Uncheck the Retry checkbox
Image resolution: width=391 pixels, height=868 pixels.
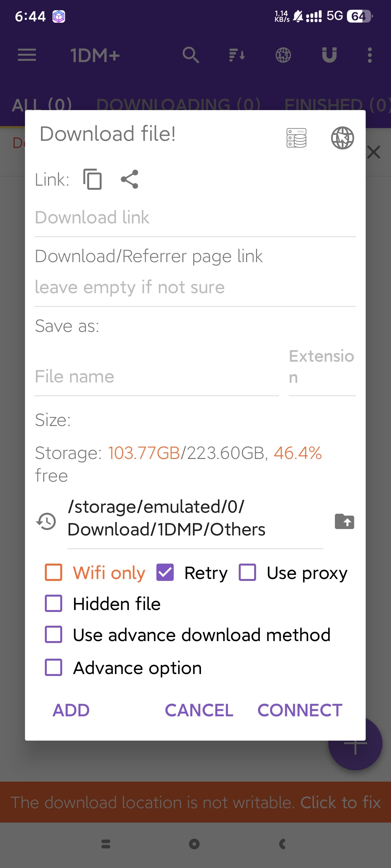[x=165, y=573]
